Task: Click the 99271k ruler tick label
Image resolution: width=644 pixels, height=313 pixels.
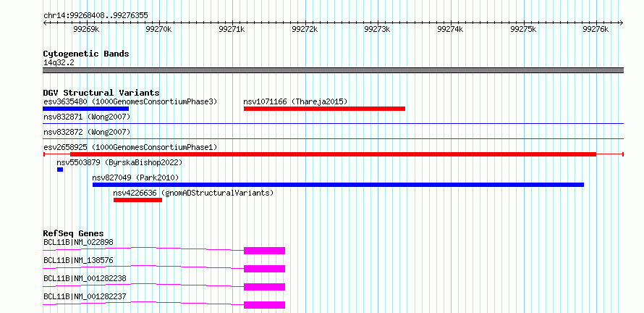Action: (x=232, y=30)
